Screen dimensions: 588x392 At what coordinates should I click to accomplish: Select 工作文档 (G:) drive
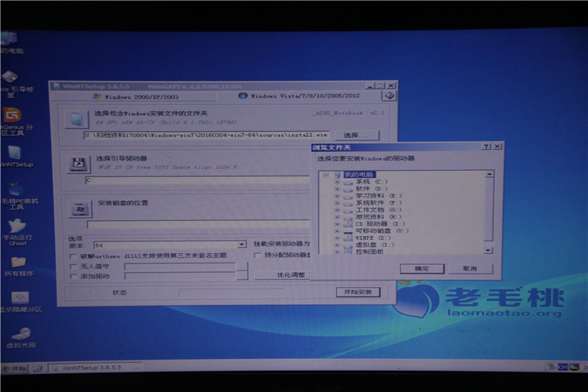click(x=379, y=209)
